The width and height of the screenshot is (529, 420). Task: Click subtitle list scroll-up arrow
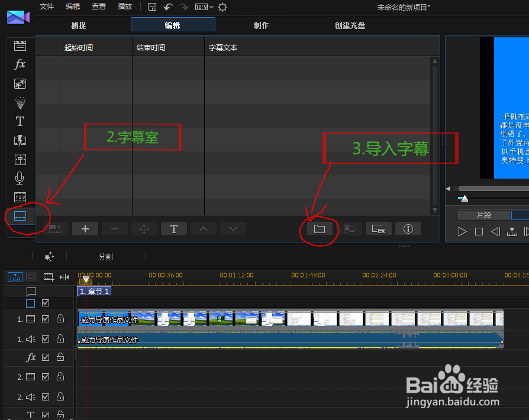tap(435, 61)
